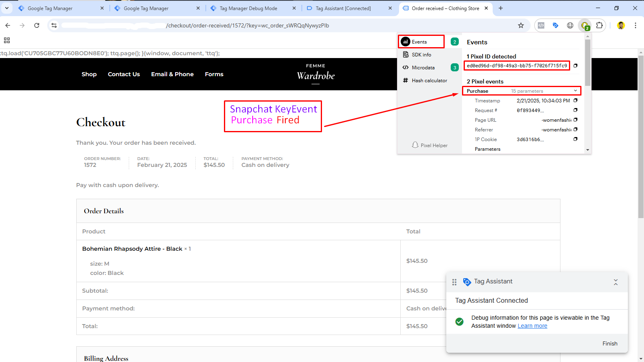
Task: Click the Tag Assistant extension icon
Action: (556, 25)
